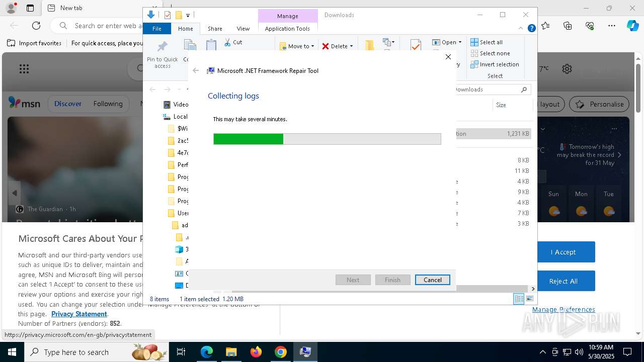Select the Manage contextual tab
644x362 pixels.
coord(288,16)
